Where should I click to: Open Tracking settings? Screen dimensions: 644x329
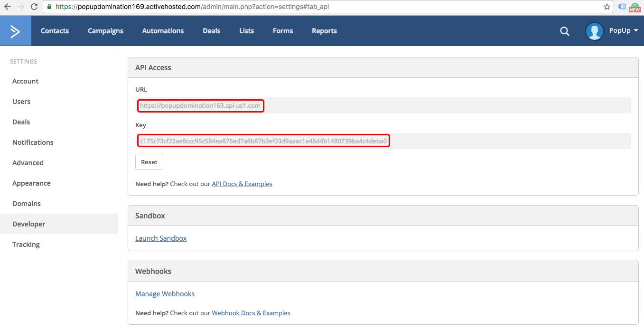tap(59, 244)
